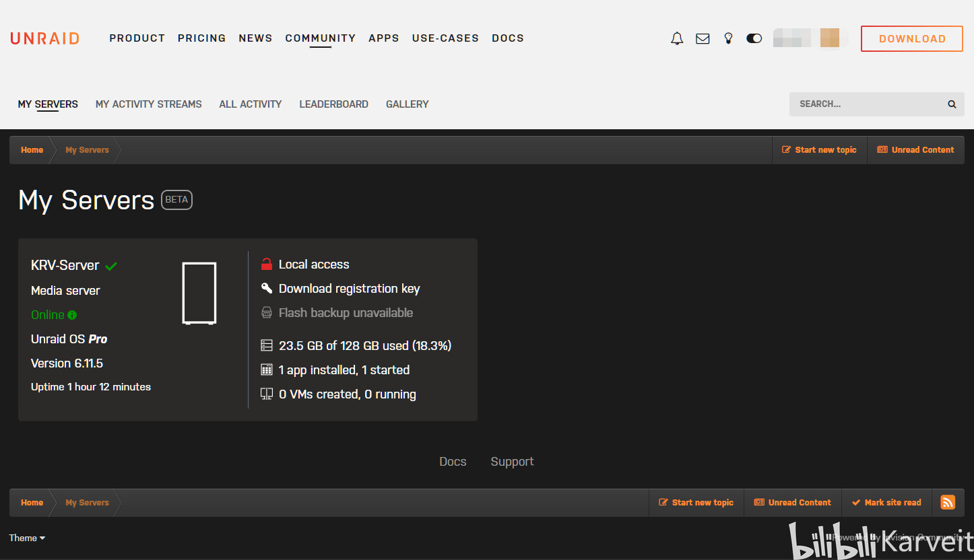Expand the Theme dropdown
974x560 pixels.
click(x=27, y=538)
